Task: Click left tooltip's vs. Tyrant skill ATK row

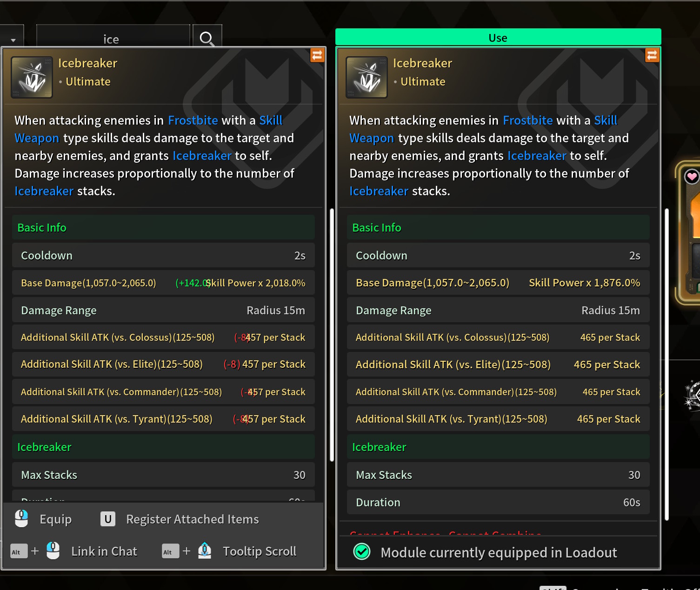Action: [163, 419]
